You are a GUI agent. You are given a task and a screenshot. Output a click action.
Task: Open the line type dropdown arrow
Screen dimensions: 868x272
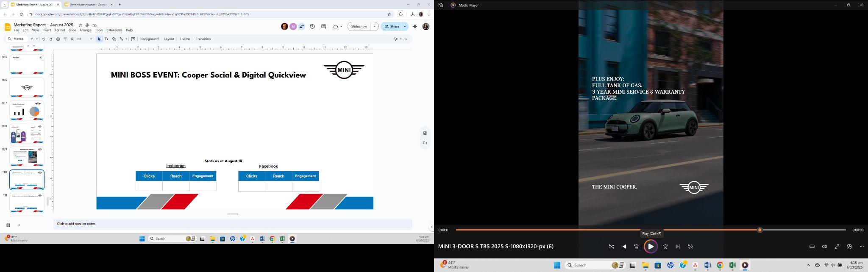(x=126, y=39)
